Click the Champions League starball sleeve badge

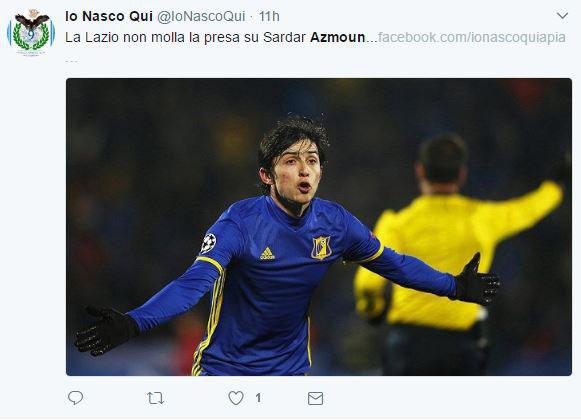[x=208, y=243]
